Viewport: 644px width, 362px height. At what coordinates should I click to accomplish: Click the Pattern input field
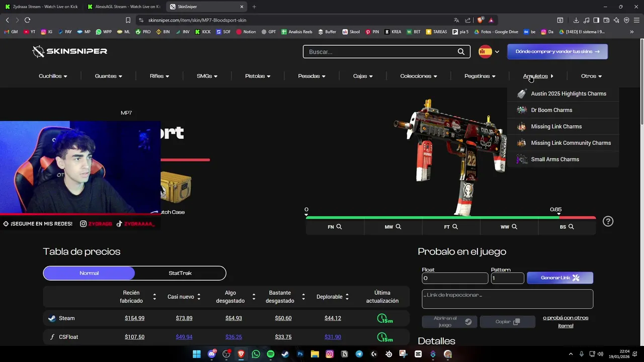[x=507, y=278]
